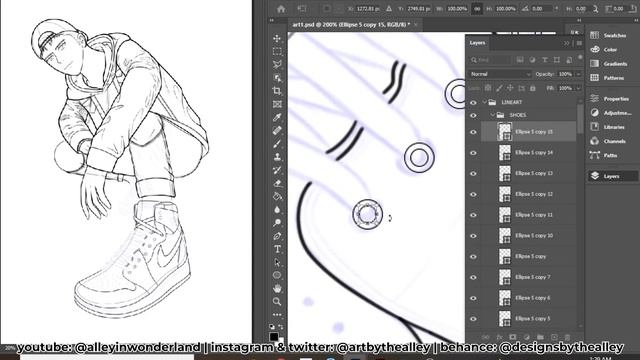Open the Adjustments panel
640x360 pixels.
610,113
